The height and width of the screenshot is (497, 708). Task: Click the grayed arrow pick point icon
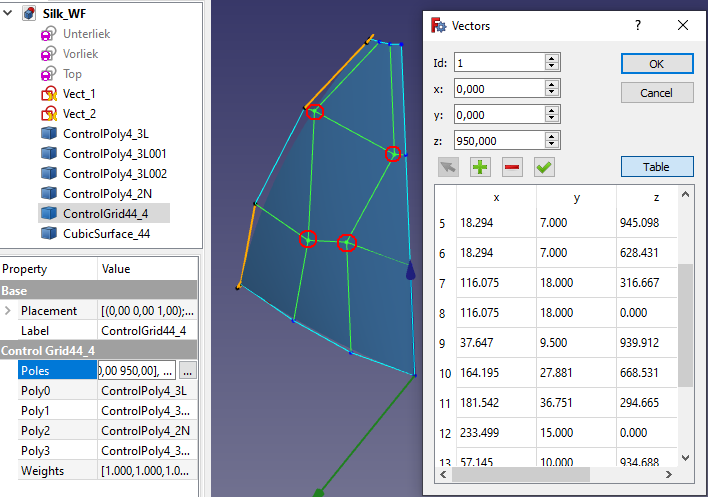(x=448, y=167)
